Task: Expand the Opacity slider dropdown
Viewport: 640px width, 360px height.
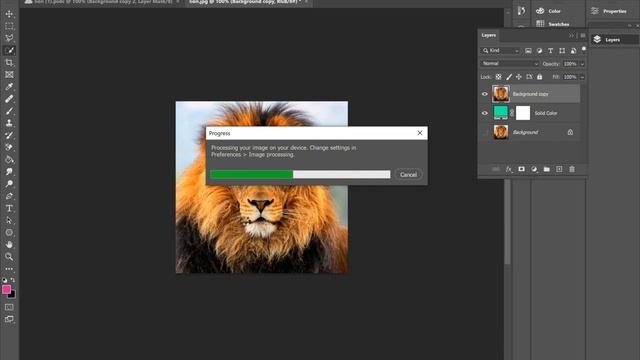Action: tap(582, 64)
